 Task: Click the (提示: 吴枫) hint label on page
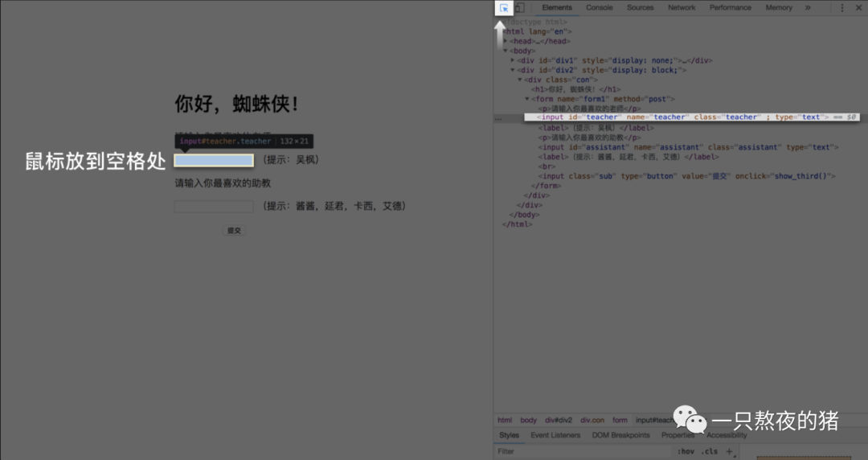pyautogui.click(x=291, y=159)
